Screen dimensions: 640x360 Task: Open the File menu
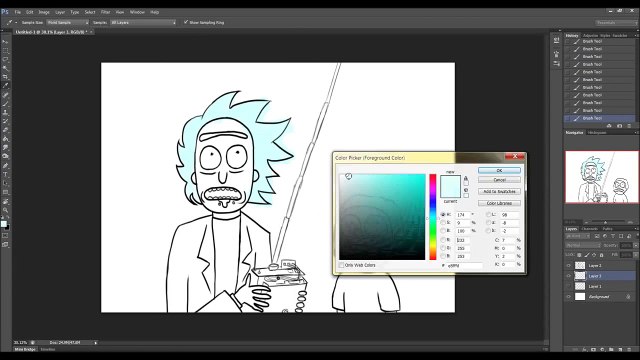(x=18, y=12)
